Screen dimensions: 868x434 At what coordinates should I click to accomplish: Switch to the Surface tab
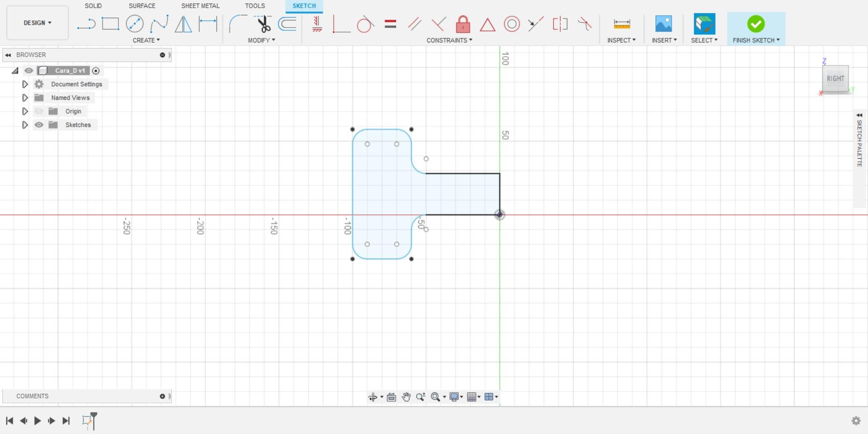142,6
